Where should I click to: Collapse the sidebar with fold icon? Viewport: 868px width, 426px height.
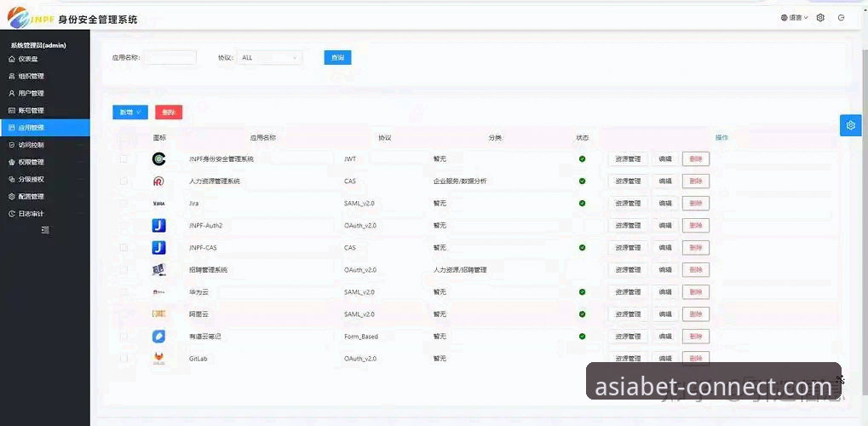click(x=45, y=230)
